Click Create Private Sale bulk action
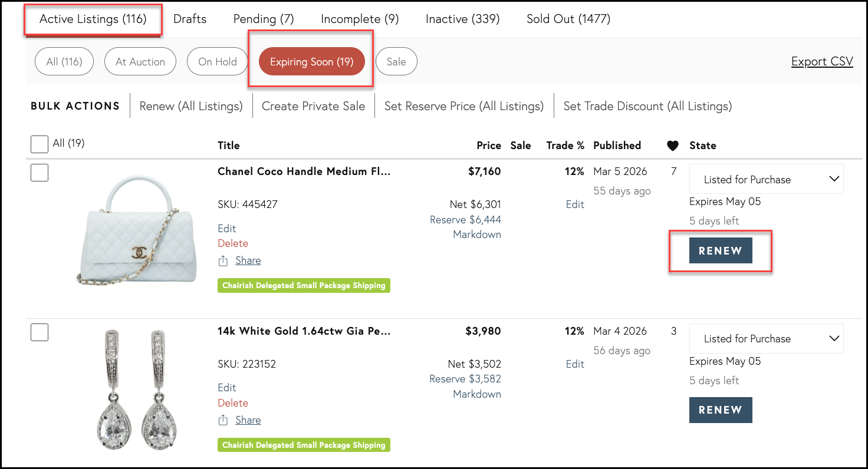Viewport: 868px width, 469px height. click(313, 106)
